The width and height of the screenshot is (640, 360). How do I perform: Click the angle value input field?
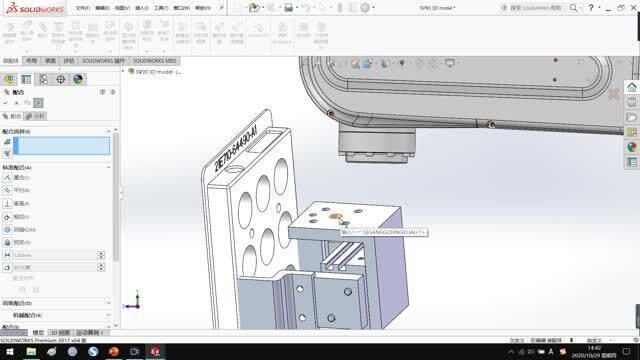click(x=55, y=267)
